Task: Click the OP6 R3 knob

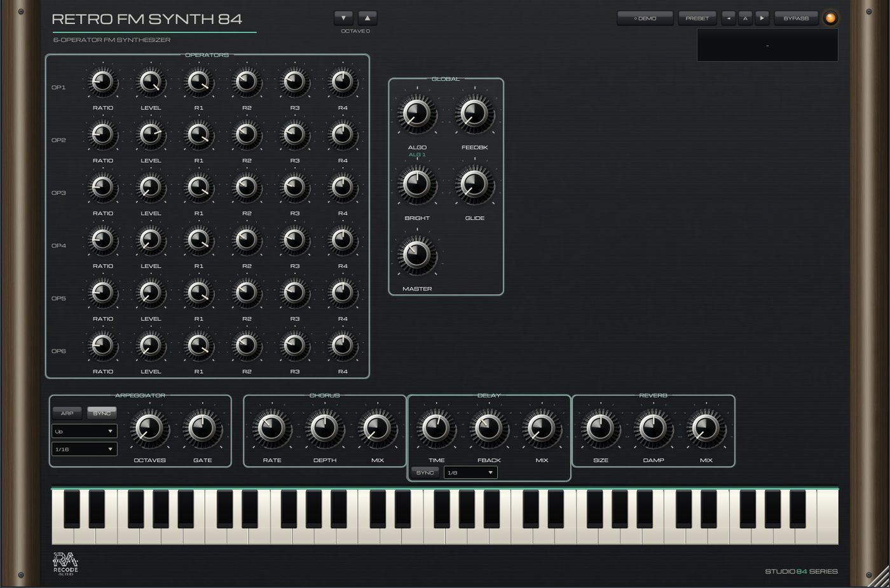Action: click(x=294, y=346)
